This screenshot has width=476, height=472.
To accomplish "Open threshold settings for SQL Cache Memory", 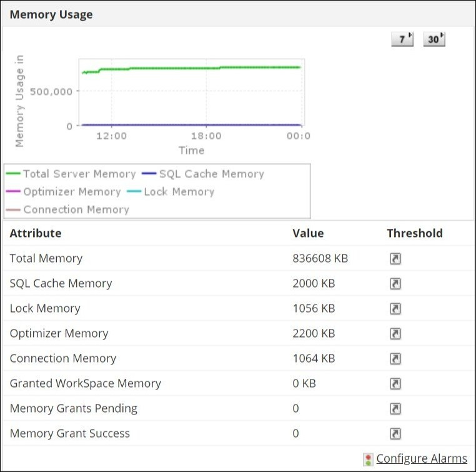I will [395, 284].
